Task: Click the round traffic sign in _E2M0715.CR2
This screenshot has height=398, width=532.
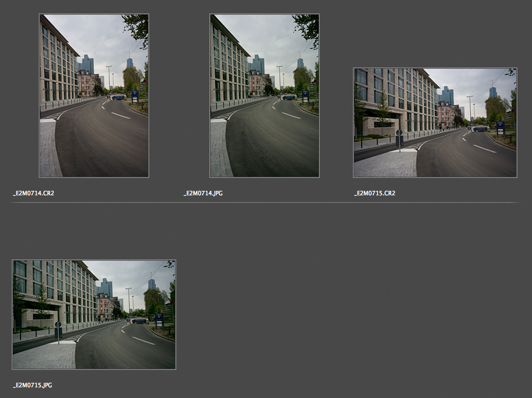Action: [x=399, y=133]
